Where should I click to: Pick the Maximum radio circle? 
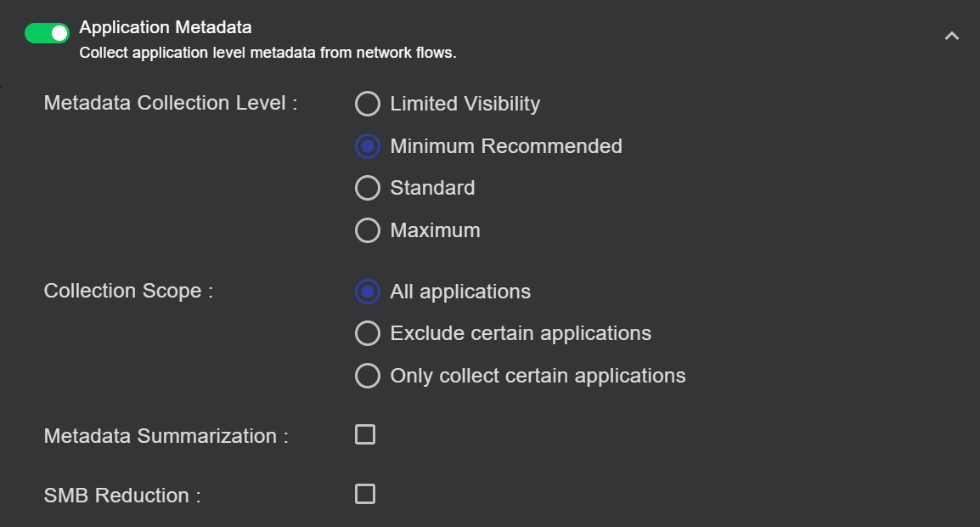[x=367, y=230]
